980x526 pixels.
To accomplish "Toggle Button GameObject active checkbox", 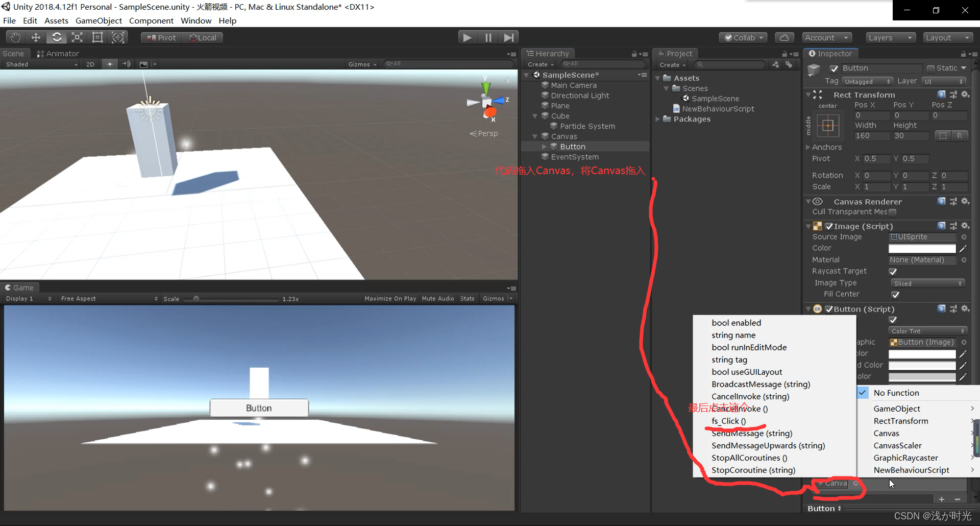I will tap(834, 68).
